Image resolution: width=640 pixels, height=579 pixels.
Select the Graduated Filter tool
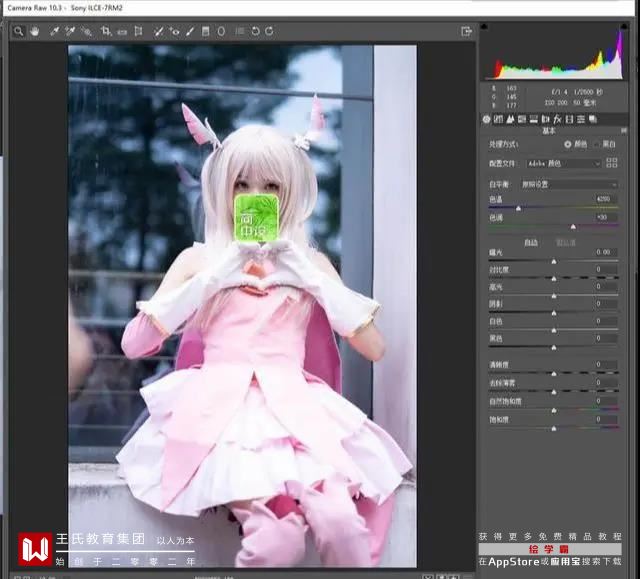tap(206, 31)
